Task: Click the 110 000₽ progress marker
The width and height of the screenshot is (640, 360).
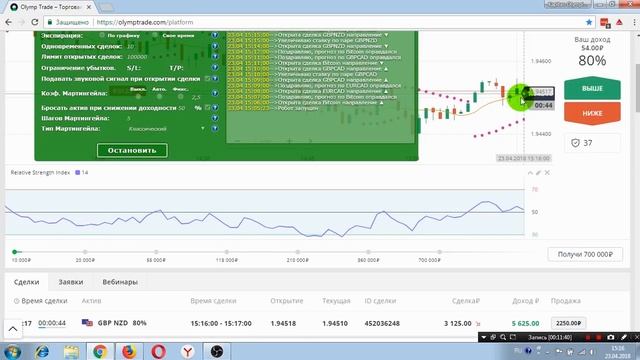Action: tap(227, 252)
